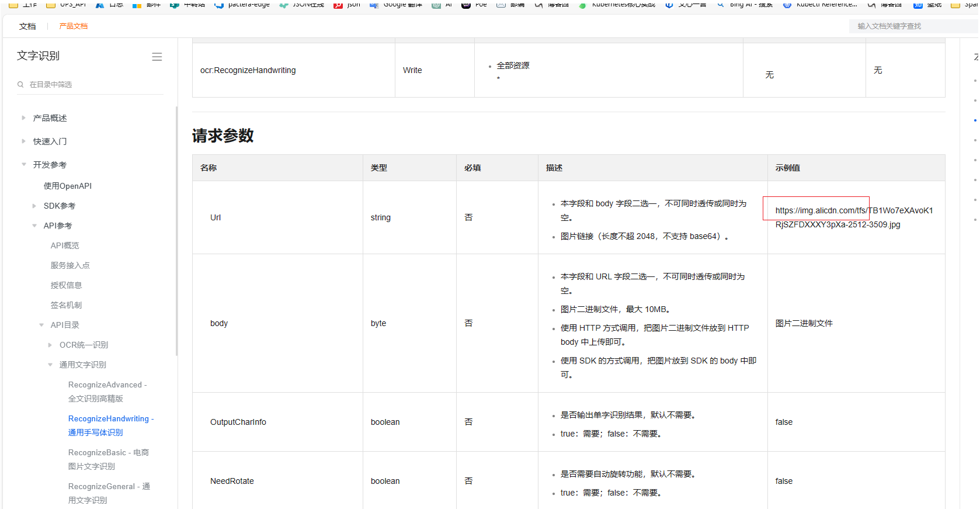
Task: Switch to the 文档 tab
Action: coord(27,26)
